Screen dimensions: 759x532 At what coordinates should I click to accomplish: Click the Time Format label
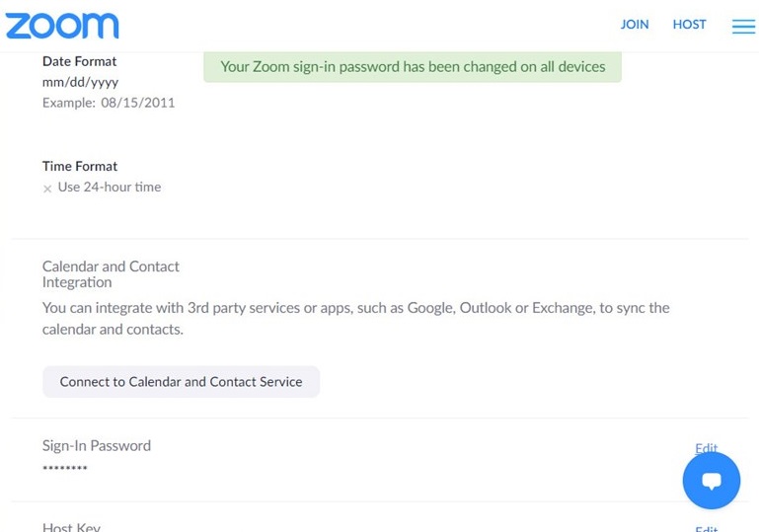pyautogui.click(x=80, y=167)
